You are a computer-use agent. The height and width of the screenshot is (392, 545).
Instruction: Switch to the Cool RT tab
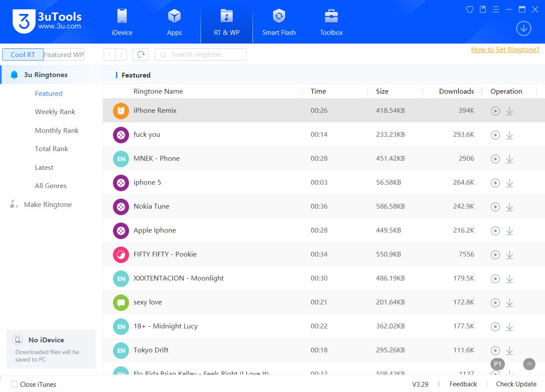click(x=23, y=54)
